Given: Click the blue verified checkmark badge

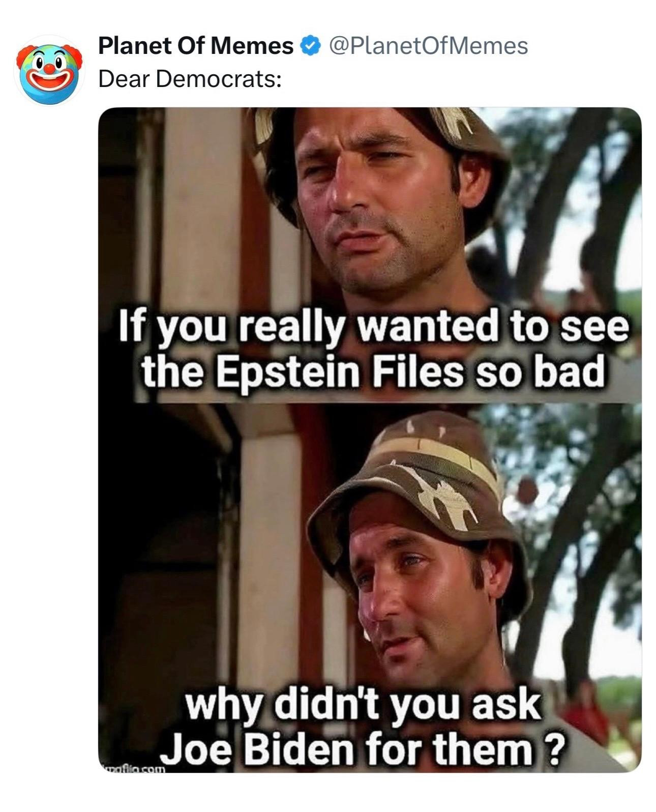Looking at the screenshot, I should click(310, 46).
